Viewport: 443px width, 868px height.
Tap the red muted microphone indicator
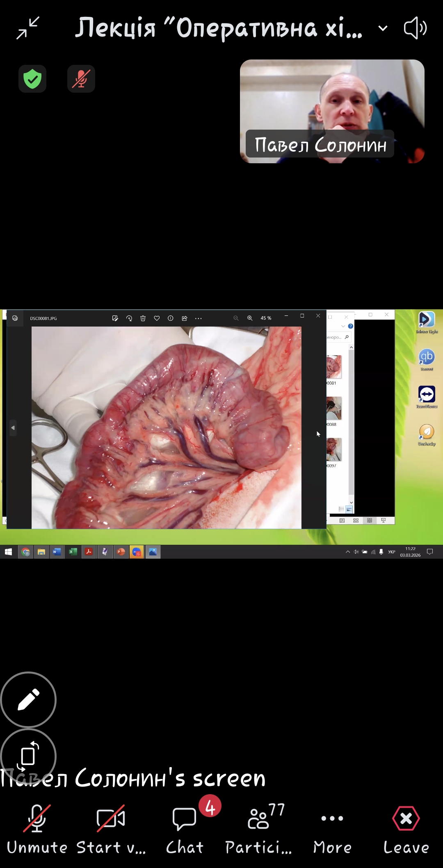coord(81,79)
